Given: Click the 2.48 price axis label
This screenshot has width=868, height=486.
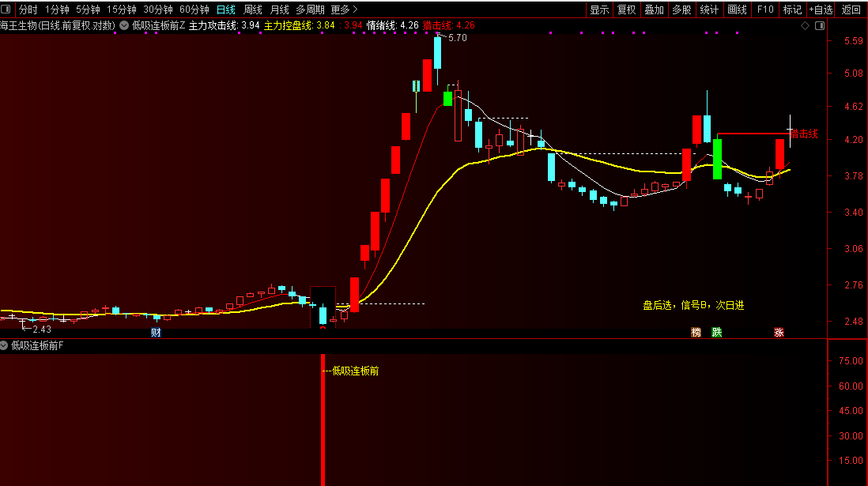Looking at the screenshot, I should [853, 321].
